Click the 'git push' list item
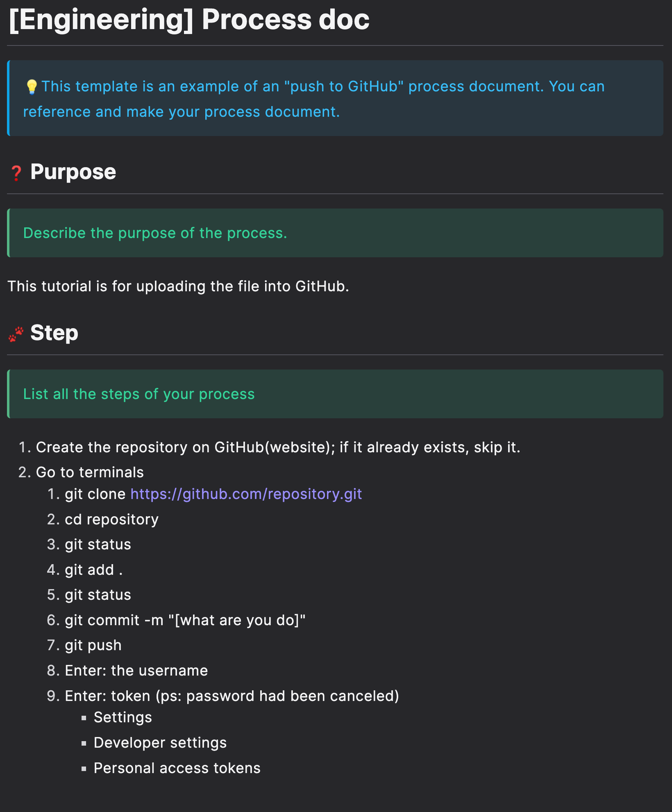Viewport: 672px width, 812px height. (x=93, y=645)
